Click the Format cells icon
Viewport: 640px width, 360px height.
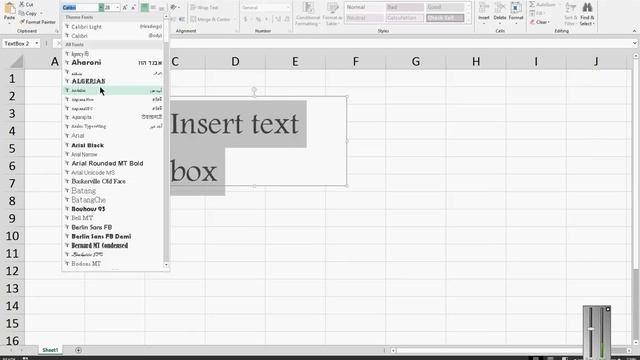[x=516, y=8]
